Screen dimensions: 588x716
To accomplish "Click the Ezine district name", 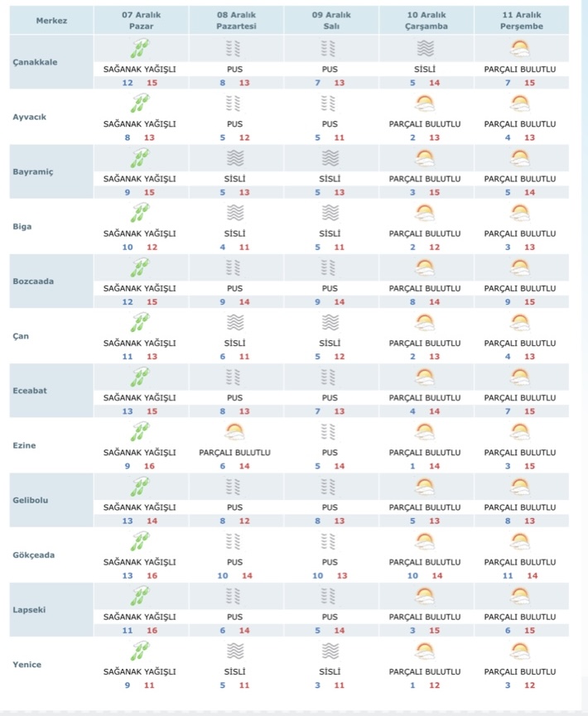I will click(x=25, y=445).
